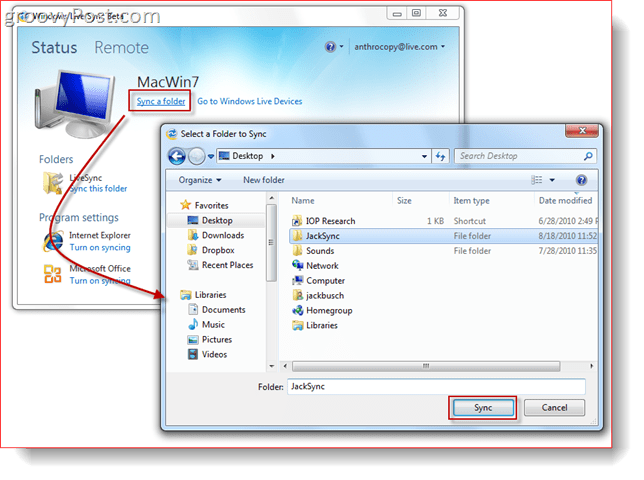The height and width of the screenshot is (480, 644).
Task: Click Sync this folder link for LiveSync
Action: tap(99, 188)
